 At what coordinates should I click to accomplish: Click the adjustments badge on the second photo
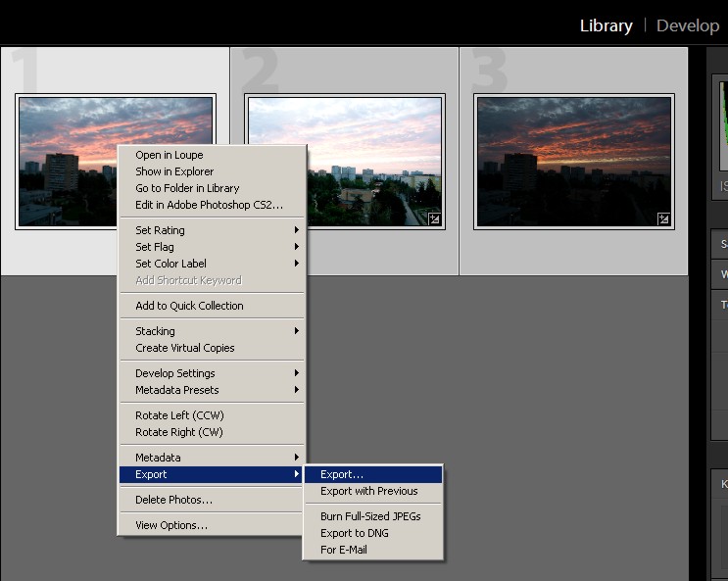(x=434, y=218)
